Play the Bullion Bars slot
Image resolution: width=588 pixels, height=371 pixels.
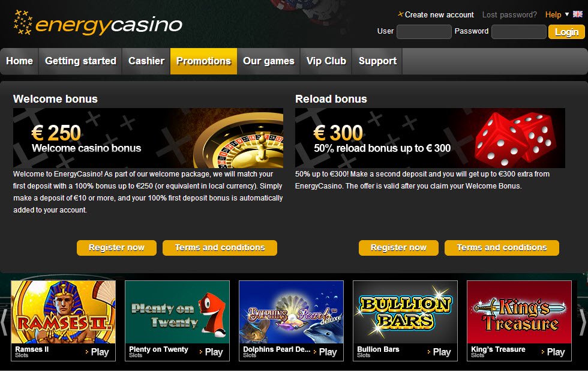point(439,352)
